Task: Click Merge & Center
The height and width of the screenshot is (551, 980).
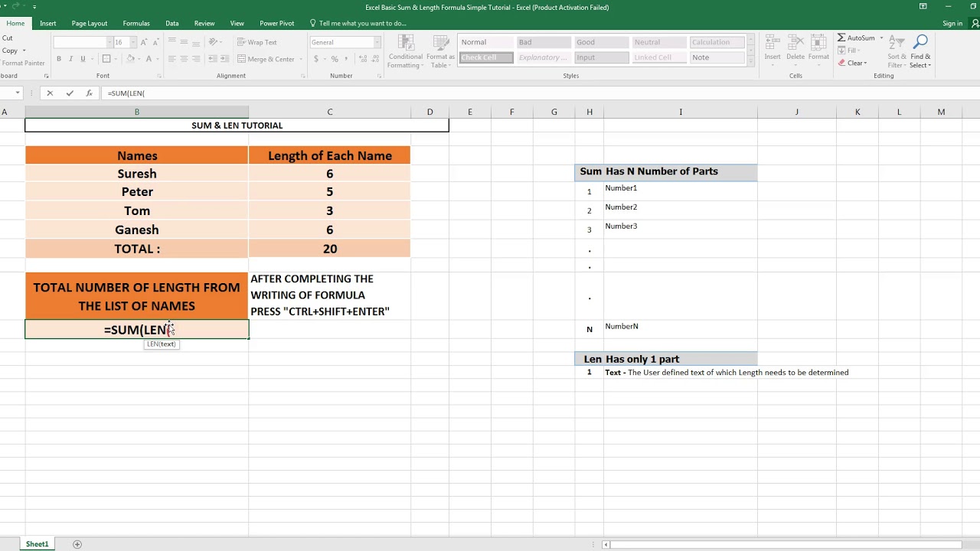Action: [266, 59]
